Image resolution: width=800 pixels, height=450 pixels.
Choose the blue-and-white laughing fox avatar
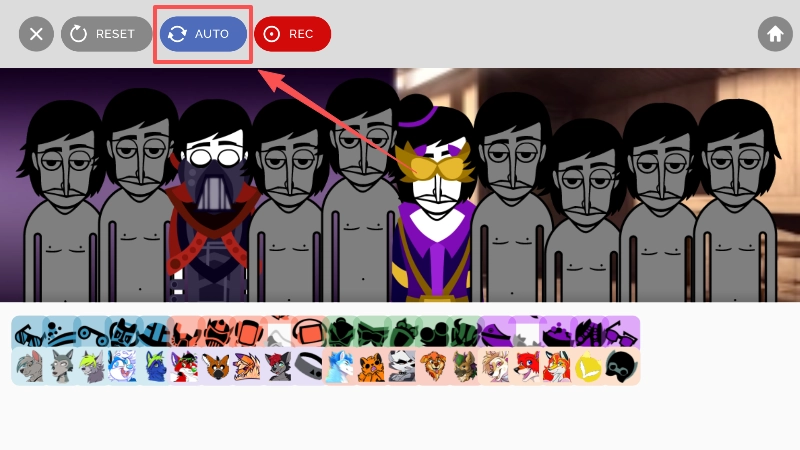122,367
